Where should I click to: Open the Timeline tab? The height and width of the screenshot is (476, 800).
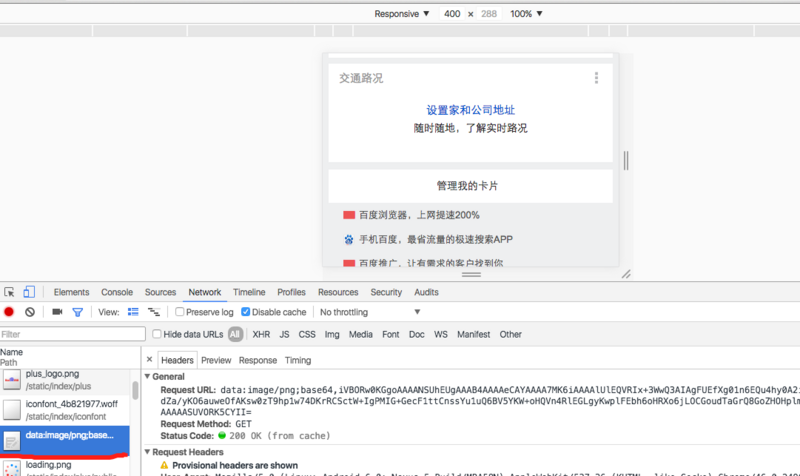[249, 292]
